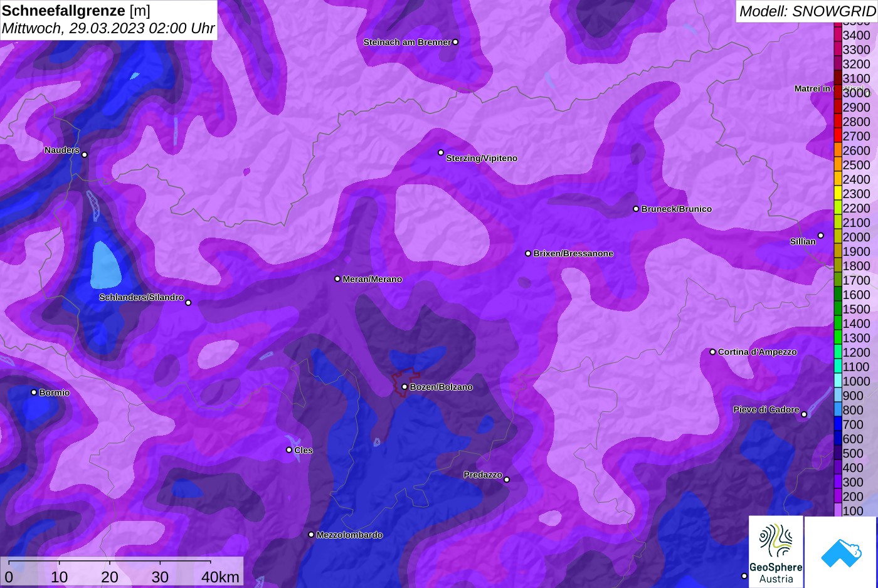The width and height of the screenshot is (878, 588).
Task: Pick the cyan legend swatch beside 1000
Action: tap(838, 381)
